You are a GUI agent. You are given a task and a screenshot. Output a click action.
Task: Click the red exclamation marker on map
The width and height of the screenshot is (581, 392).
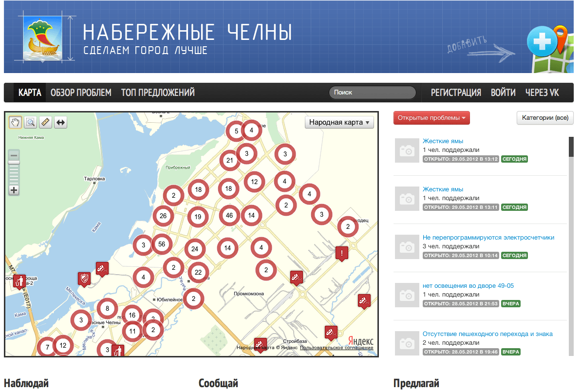(342, 253)
